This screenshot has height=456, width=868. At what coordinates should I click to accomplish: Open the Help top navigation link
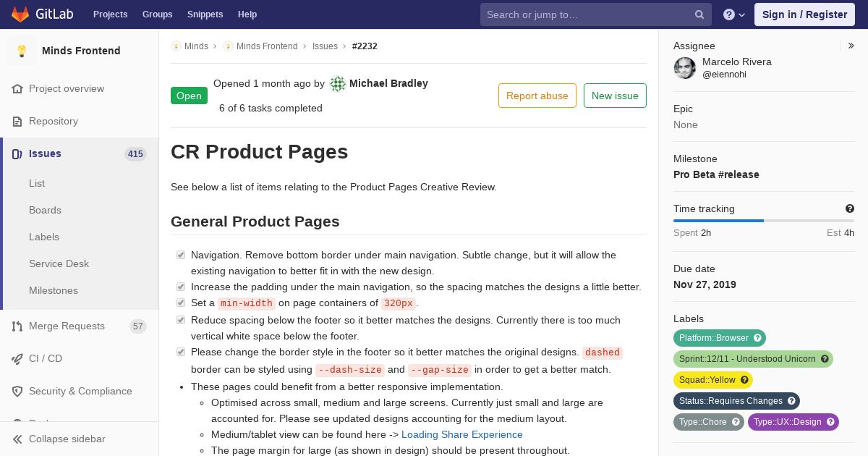(x=247, y=14)
